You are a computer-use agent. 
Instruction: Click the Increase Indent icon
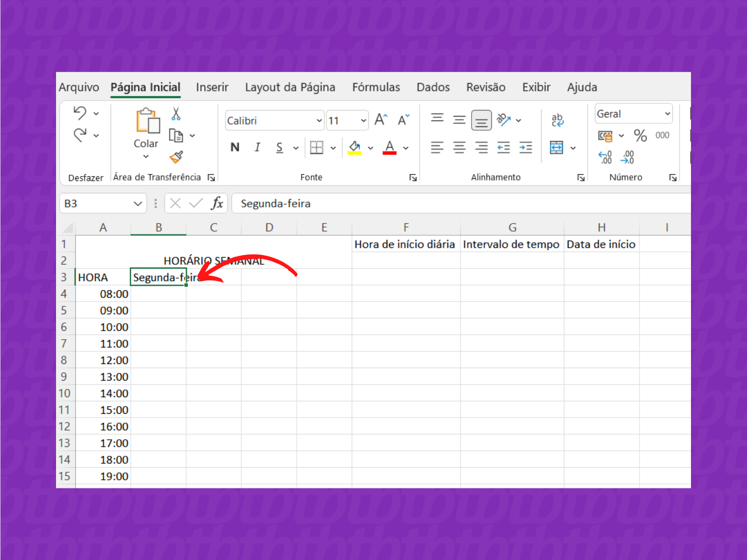(525, 148)
